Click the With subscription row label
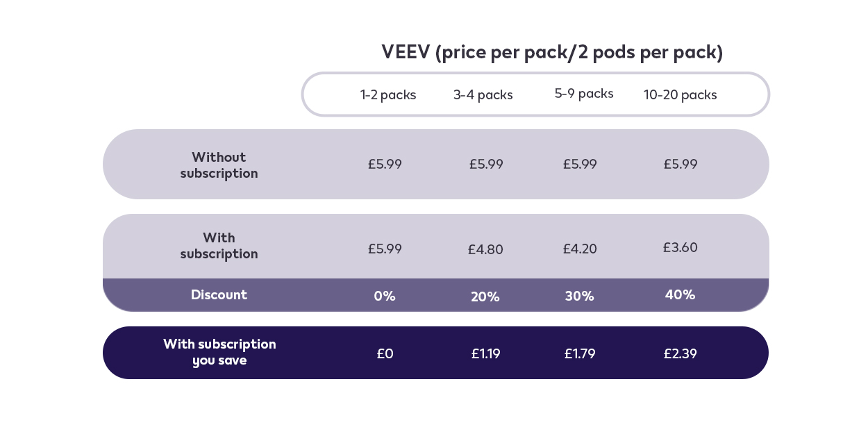This screenshot has height=434, width=868. tap(219, 246)
